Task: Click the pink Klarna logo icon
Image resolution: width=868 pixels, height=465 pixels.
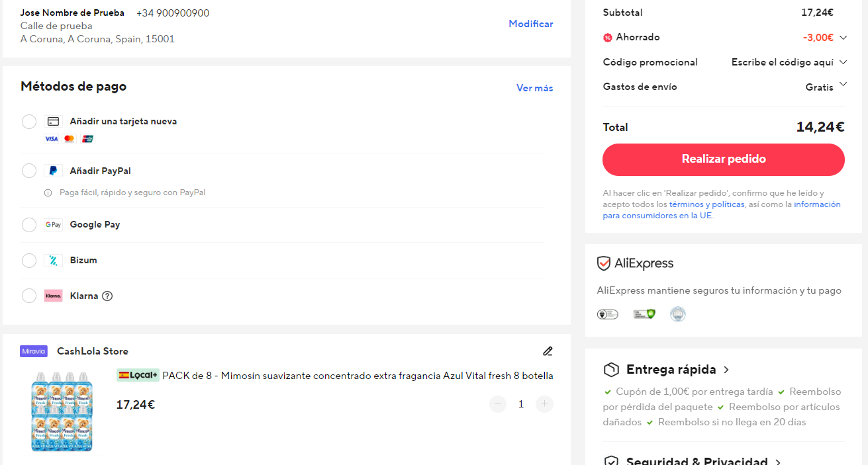Action: 54,296
